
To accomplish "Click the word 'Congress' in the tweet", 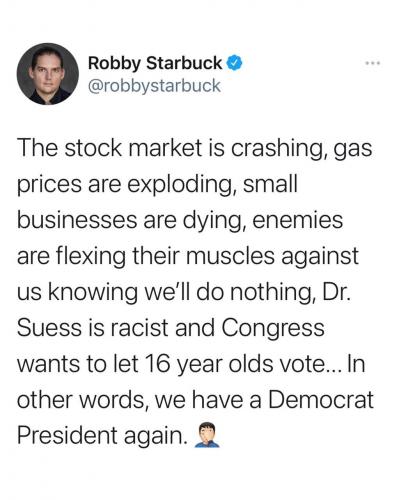I will (273, 328).
